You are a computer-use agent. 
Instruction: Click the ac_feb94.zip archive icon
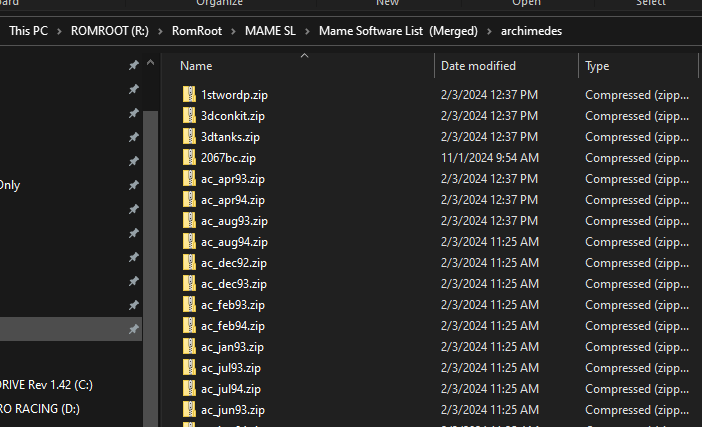(x=189, y=326)
